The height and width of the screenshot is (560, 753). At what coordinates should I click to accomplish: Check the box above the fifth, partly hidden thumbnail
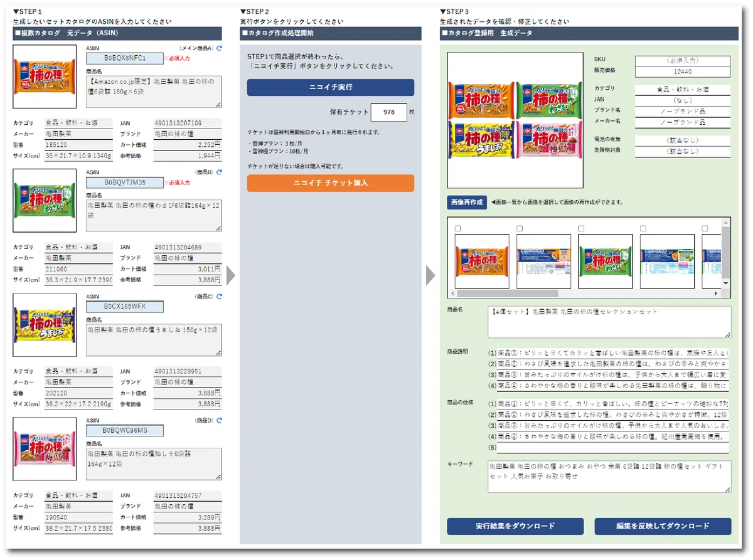pos(705,228)
